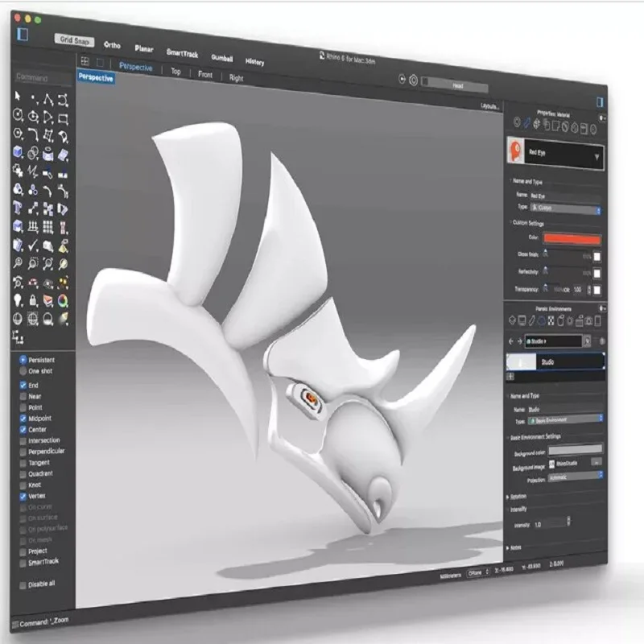Open the Layouts menu above viewport

tap(490, 106)
